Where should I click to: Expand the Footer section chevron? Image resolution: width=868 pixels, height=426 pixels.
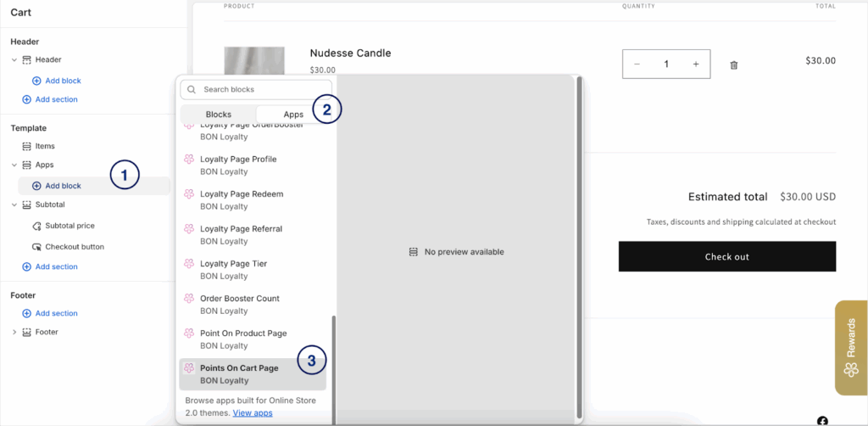coord(14,332)
